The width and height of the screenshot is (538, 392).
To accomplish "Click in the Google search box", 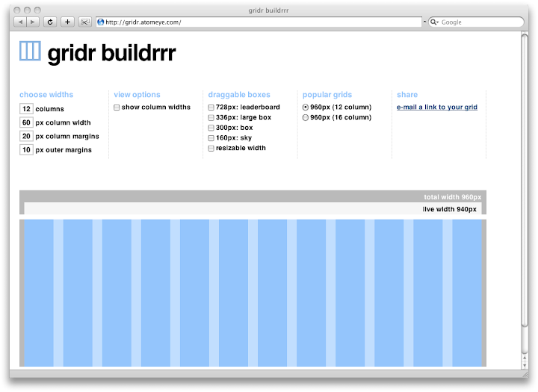I will tap(476, 22).
